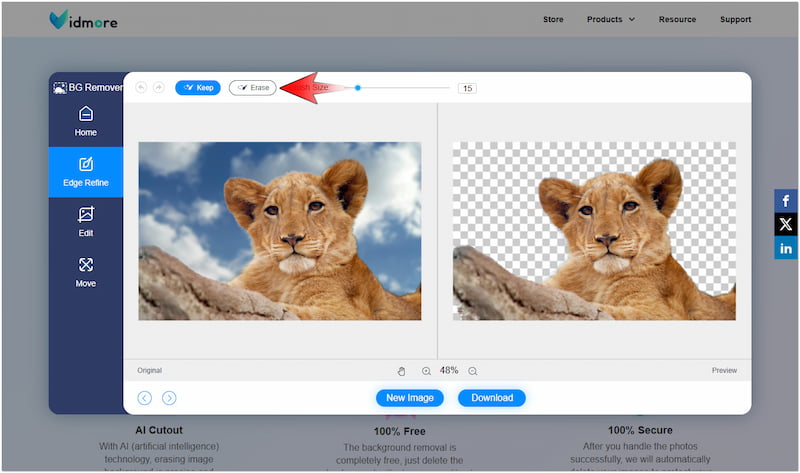Viewport: 800px width, 473px height.
Task: Expand the Products dropdown menu
Action: (x=610, y=19)
